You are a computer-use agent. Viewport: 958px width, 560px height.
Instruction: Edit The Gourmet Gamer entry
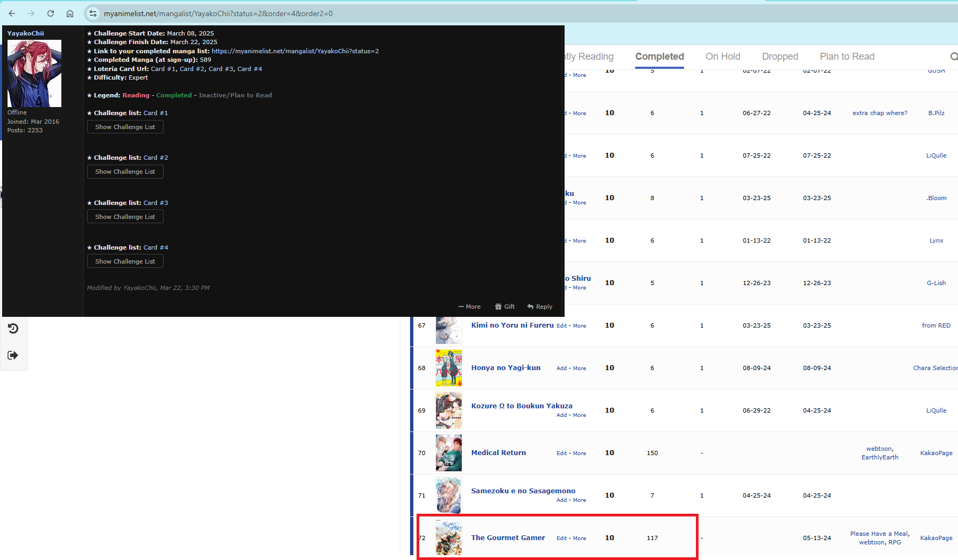click(x=561, y=538)
